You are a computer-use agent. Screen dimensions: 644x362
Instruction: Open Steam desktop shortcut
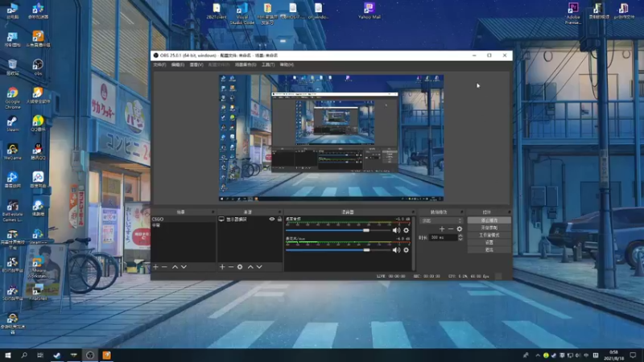[x=12, y=124]
